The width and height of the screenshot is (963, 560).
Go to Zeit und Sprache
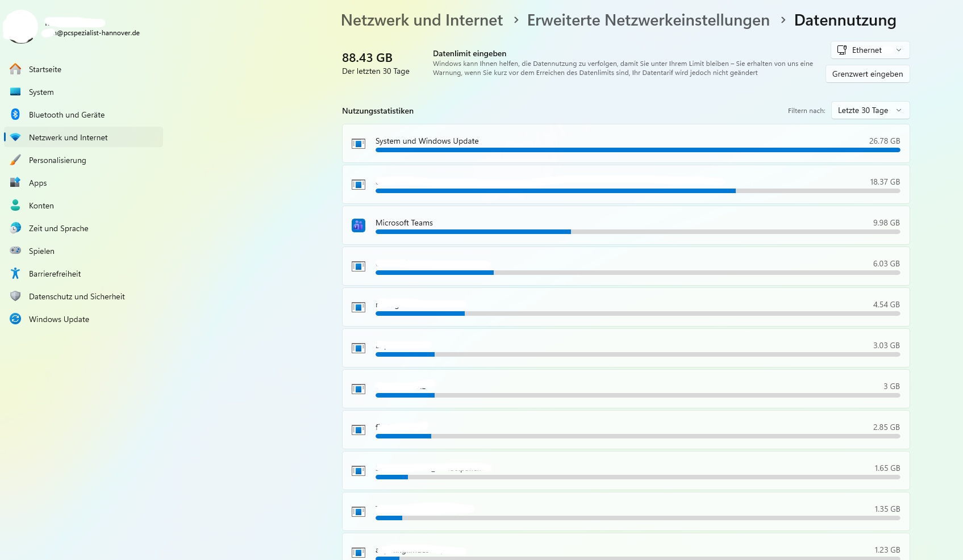point(59,228)
